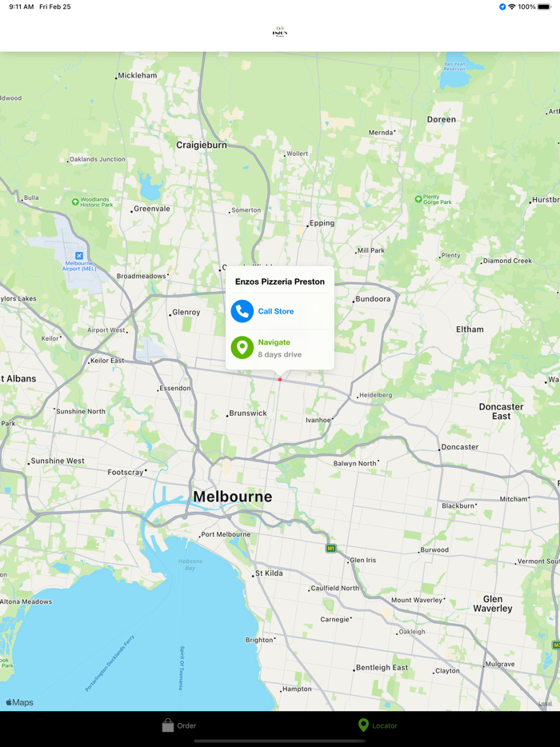Click the Call Store link

276,311
